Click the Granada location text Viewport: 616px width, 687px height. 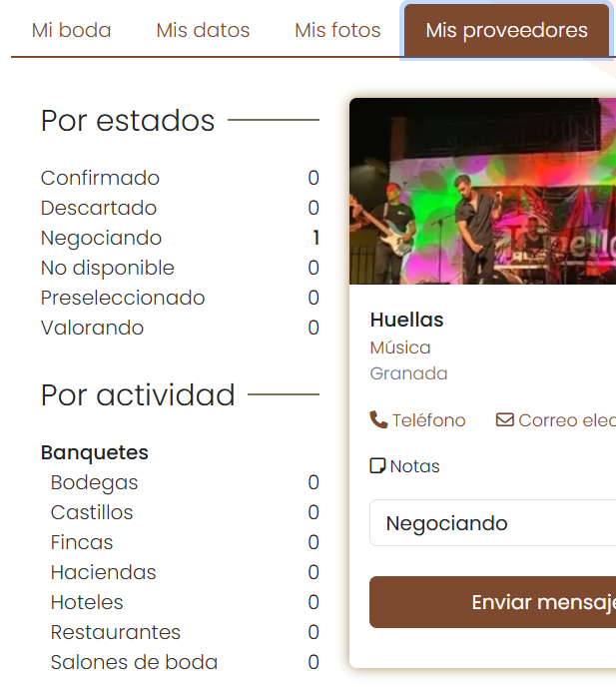408,373
